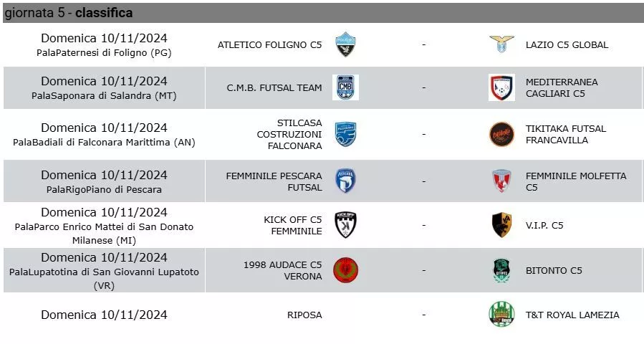Click the V.I.P. C5 panther shield
644x344 pixels.
(x=501, y=225)
